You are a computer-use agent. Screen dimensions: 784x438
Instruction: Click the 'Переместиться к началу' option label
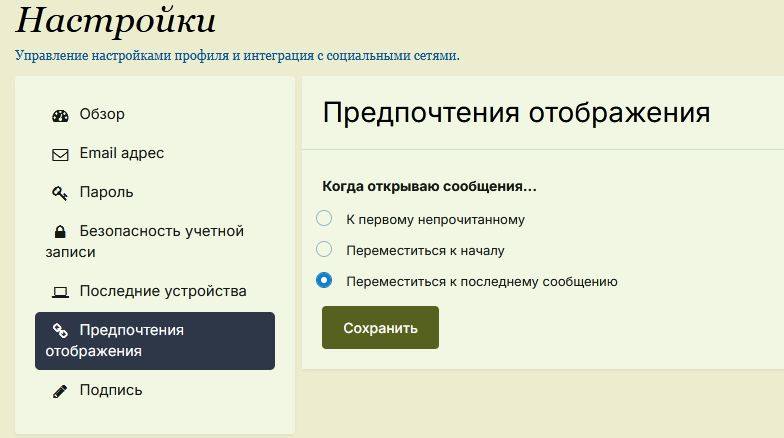(x=425, y=250)
